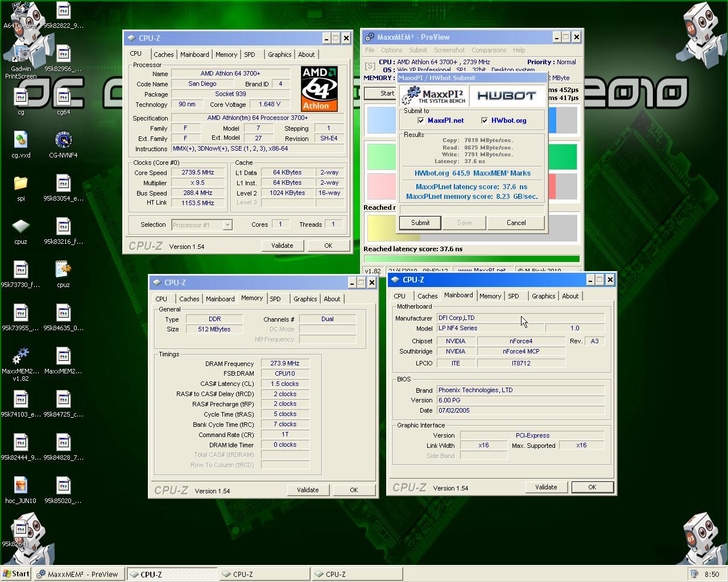Click the AMD Athlon 64 logo
The width and height of the screenshot is (728, 582).
320,89
